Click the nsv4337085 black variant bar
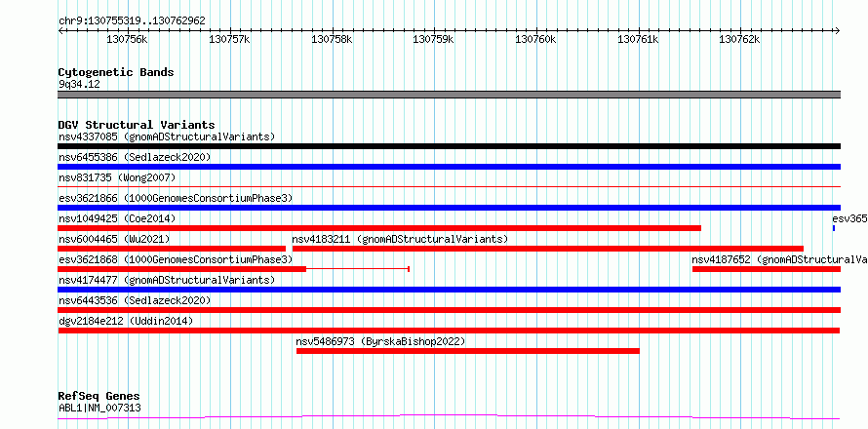The image size is (868, 429). [449, 146]
